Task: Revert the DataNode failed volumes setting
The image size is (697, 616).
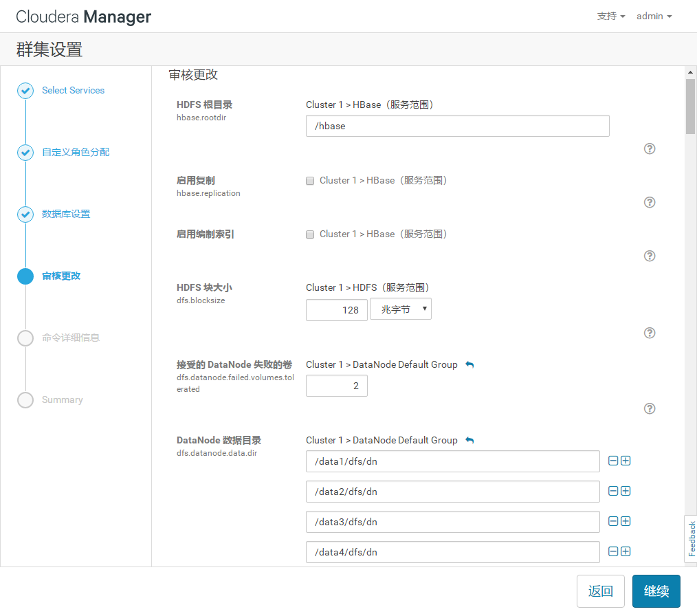Action: point(469,364)
